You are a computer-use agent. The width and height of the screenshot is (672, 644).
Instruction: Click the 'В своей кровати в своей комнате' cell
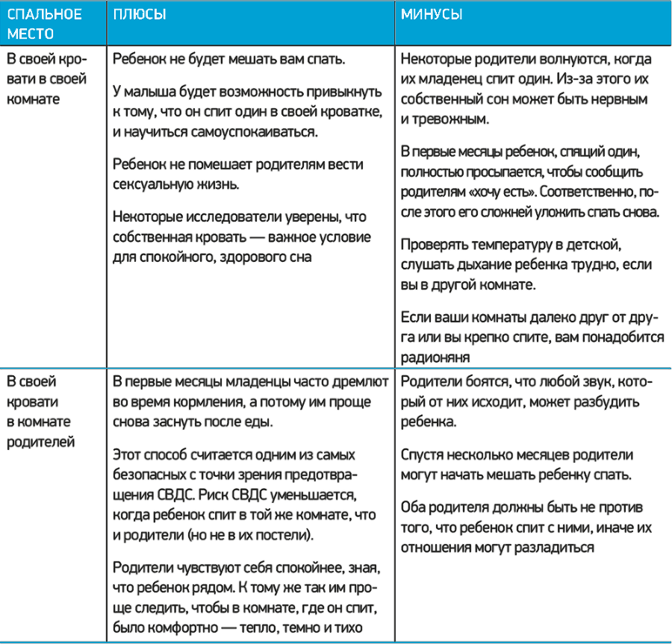46,78
